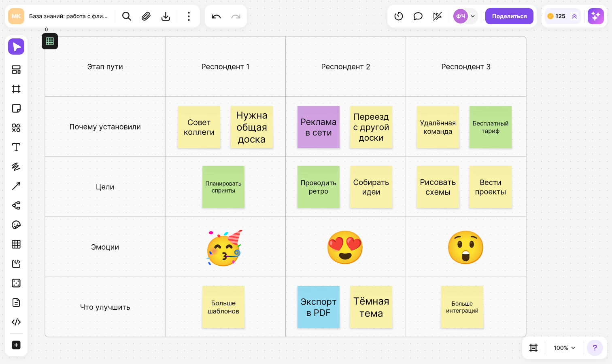This screenshot has width=612, height=364.
Task: Expand the user avatar dropdown
Action: (x=473, y=16)
